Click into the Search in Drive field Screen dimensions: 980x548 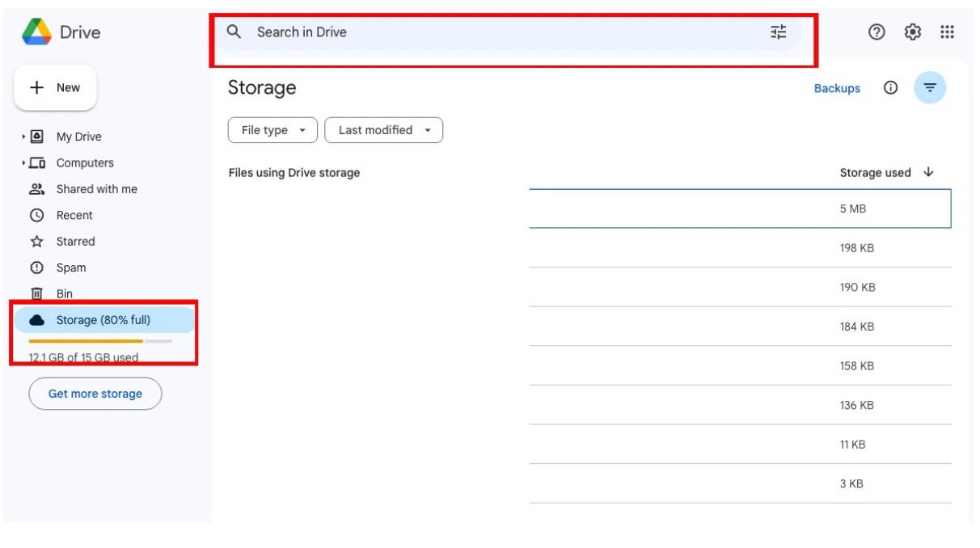point(485,32)
